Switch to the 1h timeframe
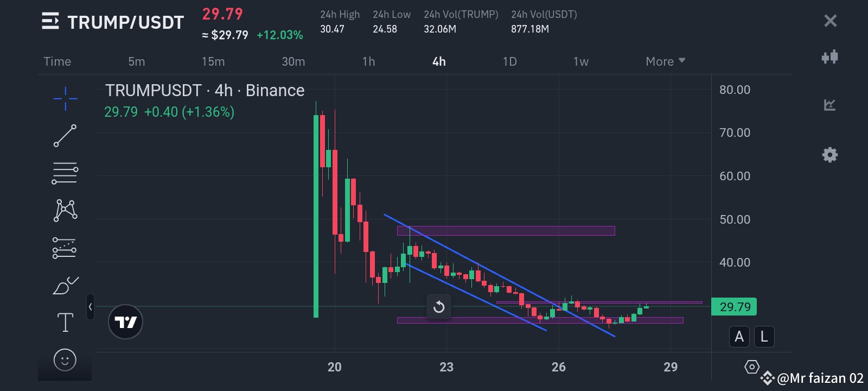Screen dimensions: 868x391 pos(369,61)
